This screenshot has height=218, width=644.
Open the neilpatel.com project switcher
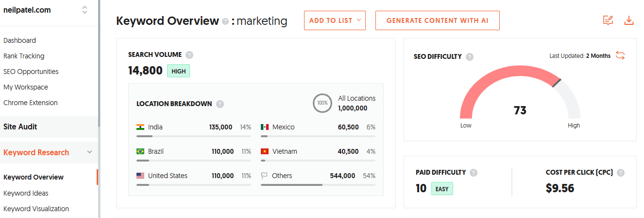click(x=85, y=10)
